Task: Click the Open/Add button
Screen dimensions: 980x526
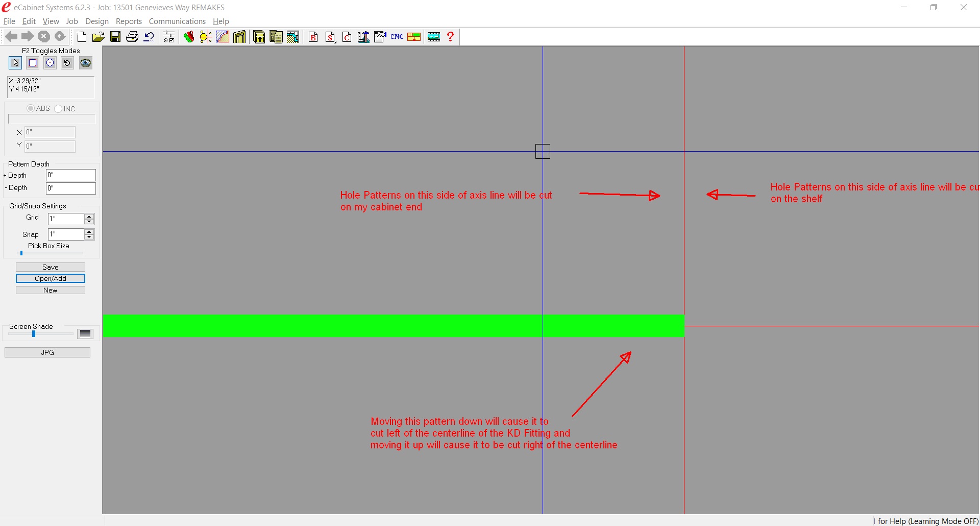Action: point(51,278)
